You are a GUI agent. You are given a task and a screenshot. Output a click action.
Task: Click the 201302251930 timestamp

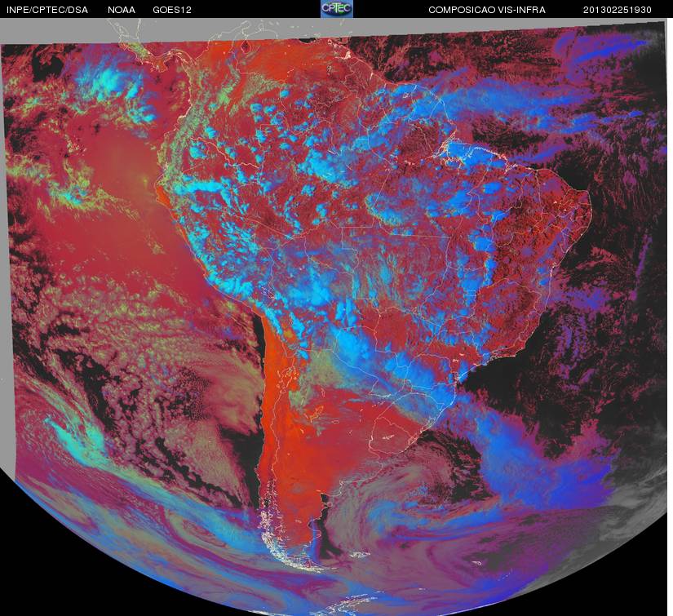[x=618, y=10]
